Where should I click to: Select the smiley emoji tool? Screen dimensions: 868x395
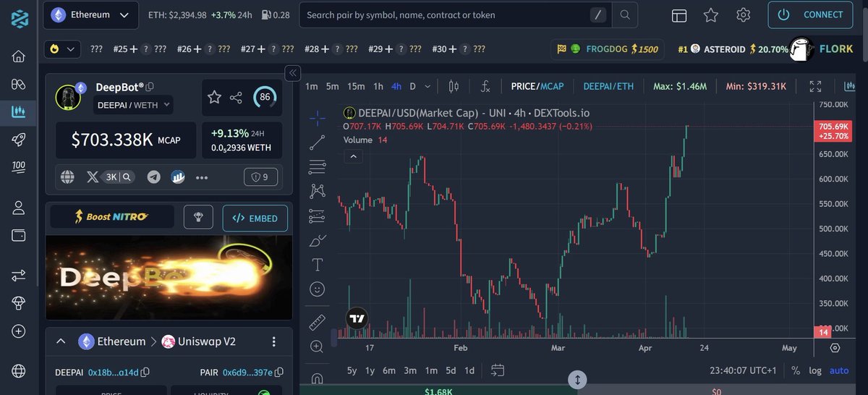coord(317,289)
